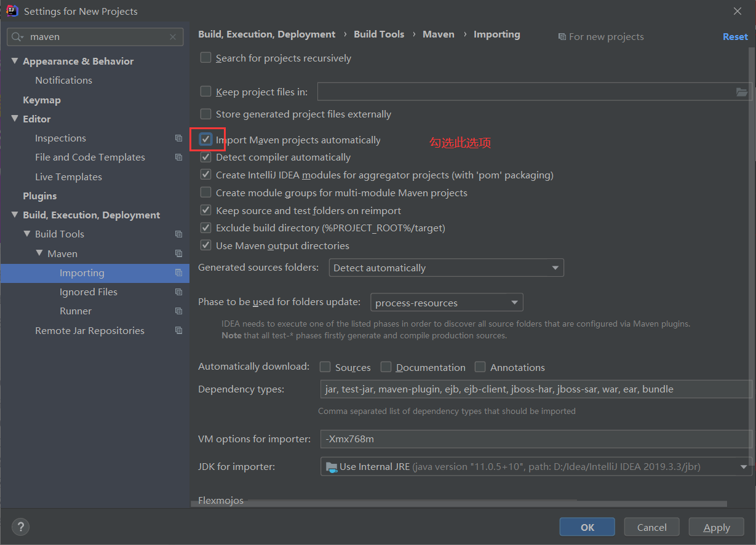Screen dimensions: 756x545
Task: Open help with the question mark button
Action: pos(20,527)
